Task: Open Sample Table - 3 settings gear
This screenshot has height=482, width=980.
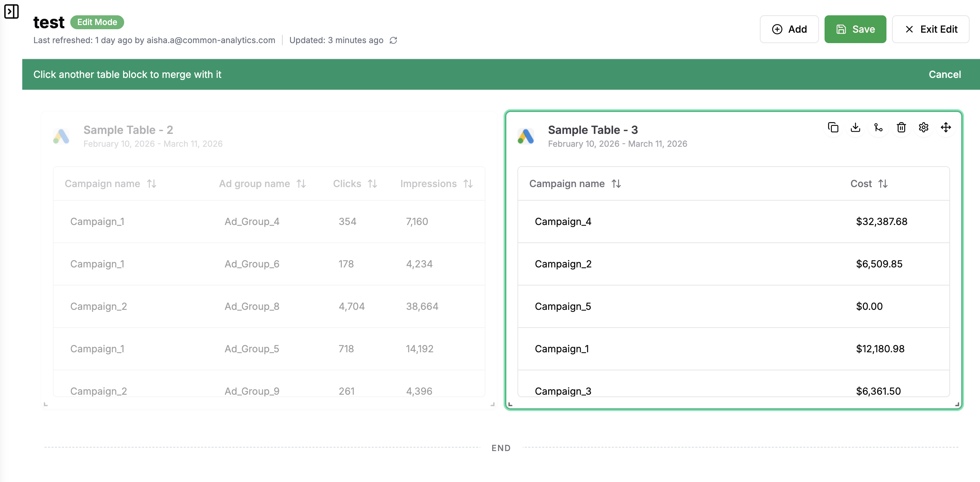Action: point(923,127)
